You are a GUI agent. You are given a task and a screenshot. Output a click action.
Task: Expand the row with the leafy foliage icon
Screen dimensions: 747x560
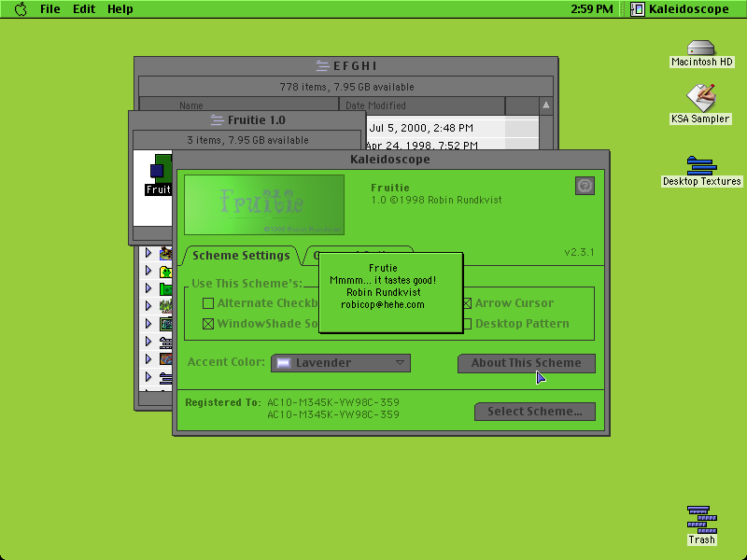click(148, 306)
